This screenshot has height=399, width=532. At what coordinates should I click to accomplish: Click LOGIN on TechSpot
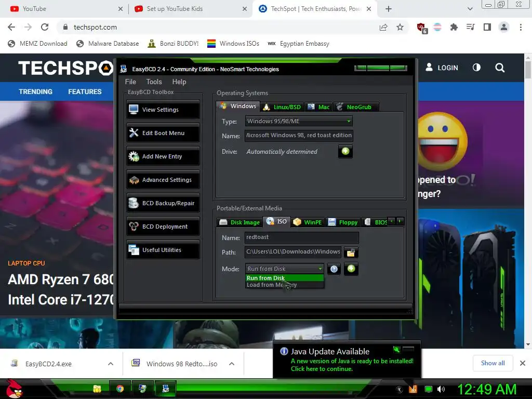click(442, 68)
